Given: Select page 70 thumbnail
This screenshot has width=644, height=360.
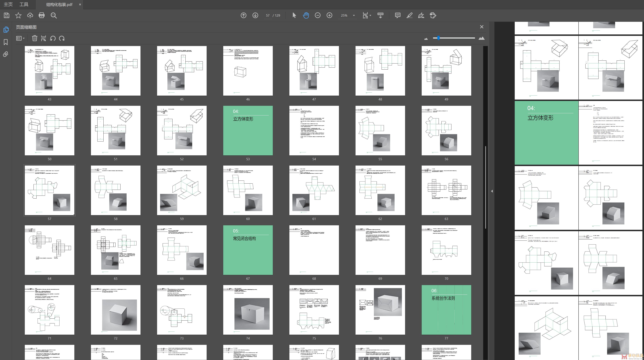Looking at the screenshot, I should point(446,250).
